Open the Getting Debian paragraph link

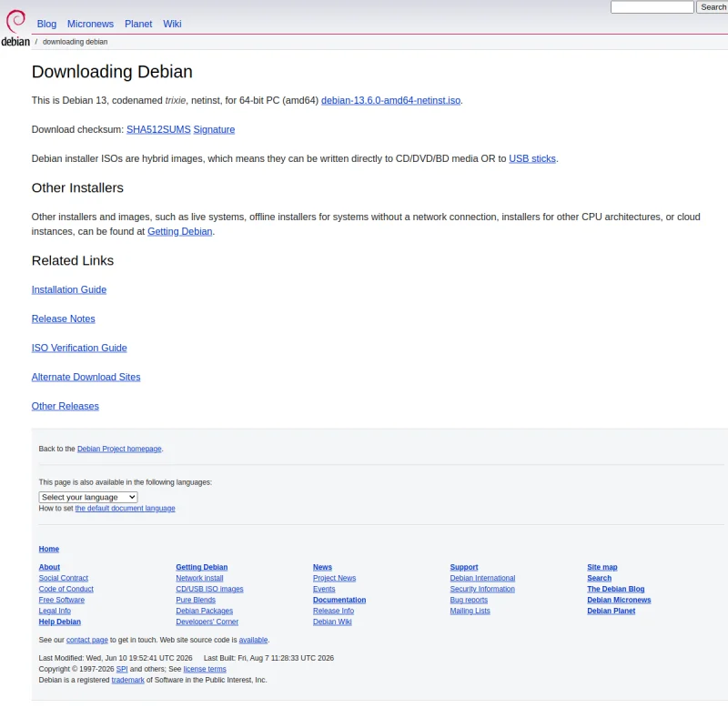pyautogui.click(x=179, y=231)
